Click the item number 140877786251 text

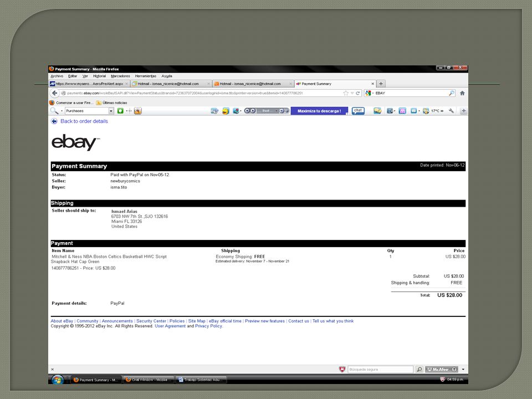(65, 268)
